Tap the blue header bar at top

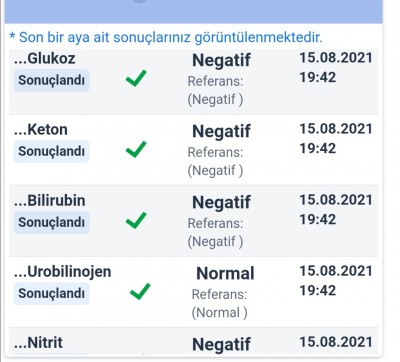[193, 11]
